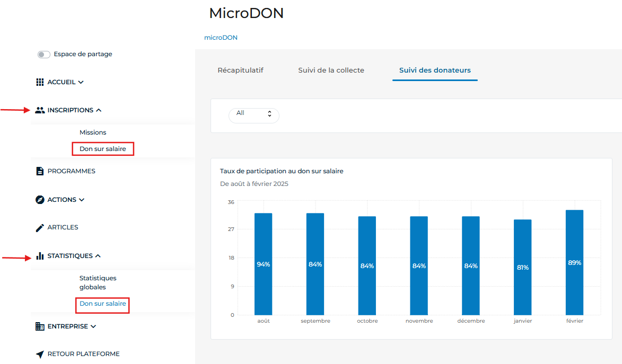622x364 pixels.
Task: Click the décembre 84% bar
Action: (471, 265)
